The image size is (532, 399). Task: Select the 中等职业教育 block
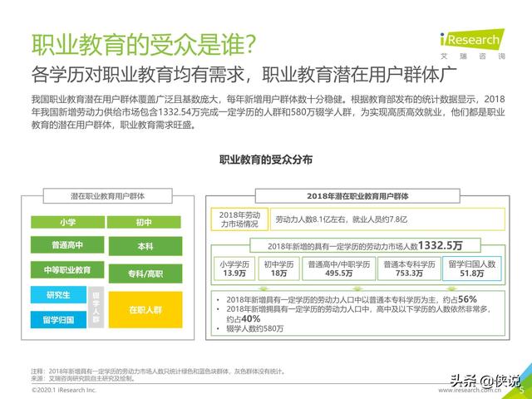[x=67, y=269]
